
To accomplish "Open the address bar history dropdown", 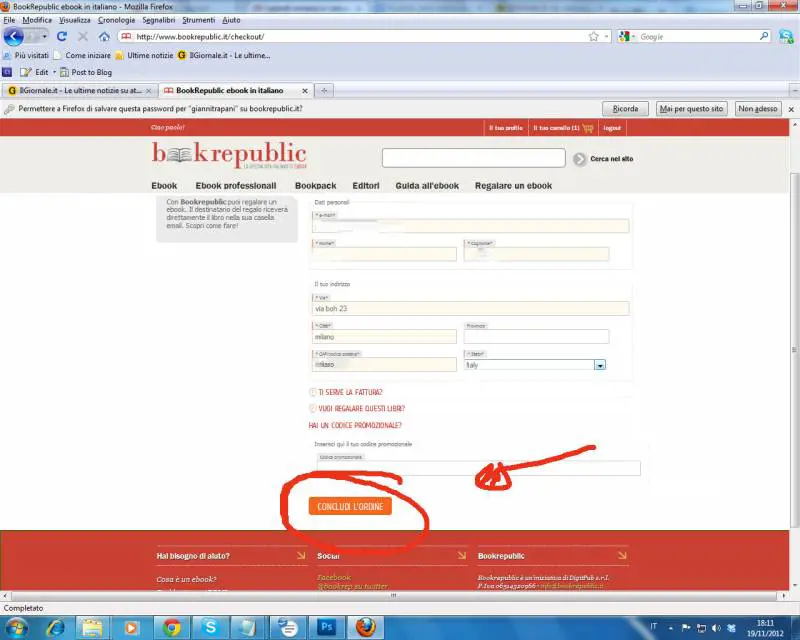I will click(x=606, y=37).
